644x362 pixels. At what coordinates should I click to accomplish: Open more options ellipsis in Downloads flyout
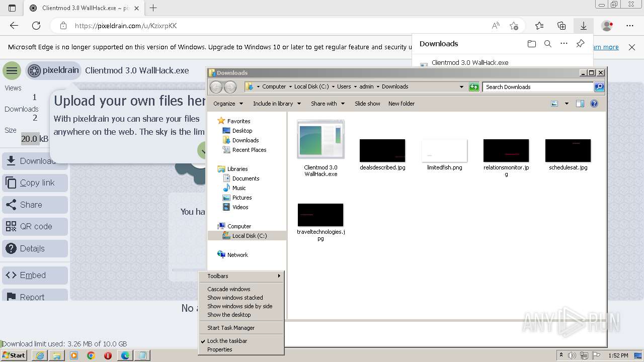564,44
